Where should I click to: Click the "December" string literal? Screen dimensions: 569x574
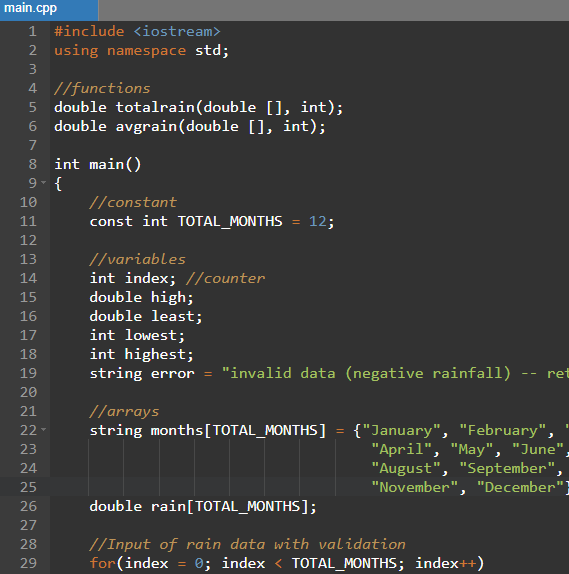[520, 488]
